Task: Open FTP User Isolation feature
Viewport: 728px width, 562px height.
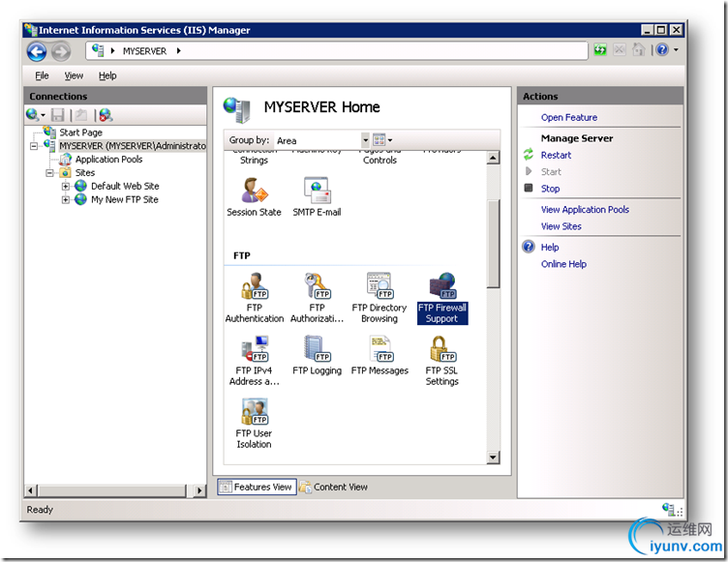Action: click(x=254, y=424)
